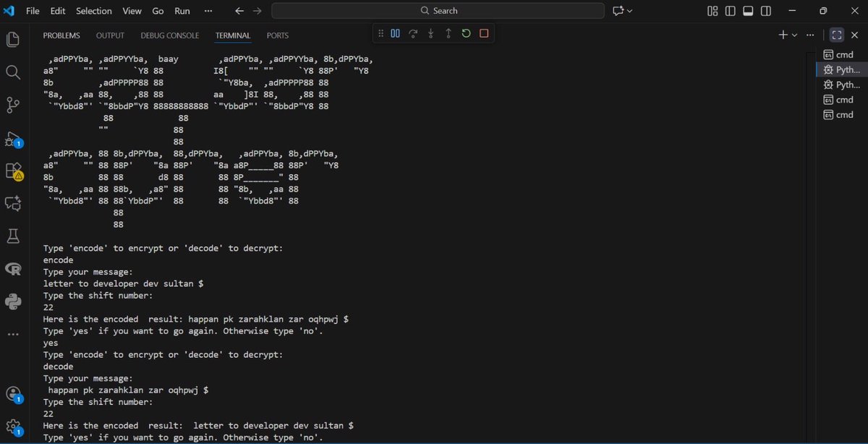
Task: Click the VS Code logo icon
Action: pyautogui.click(x=9, y=11)
